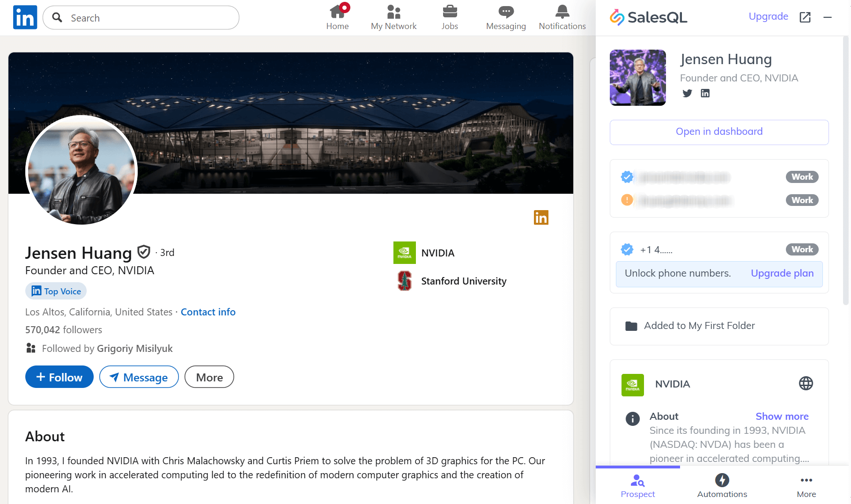Open the Twitter profile icon in SalesQL
Image resolution: width=851 pixels, height=504 pixels.
coord(687,93)
